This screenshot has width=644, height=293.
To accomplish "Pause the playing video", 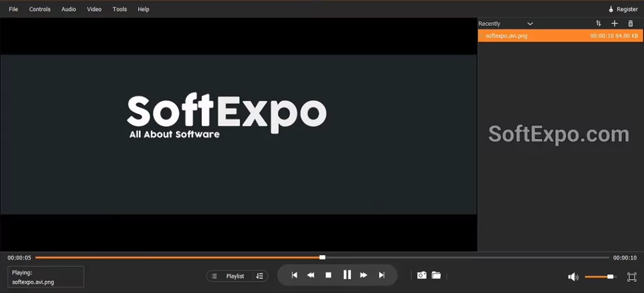I will tap(347, 275).
